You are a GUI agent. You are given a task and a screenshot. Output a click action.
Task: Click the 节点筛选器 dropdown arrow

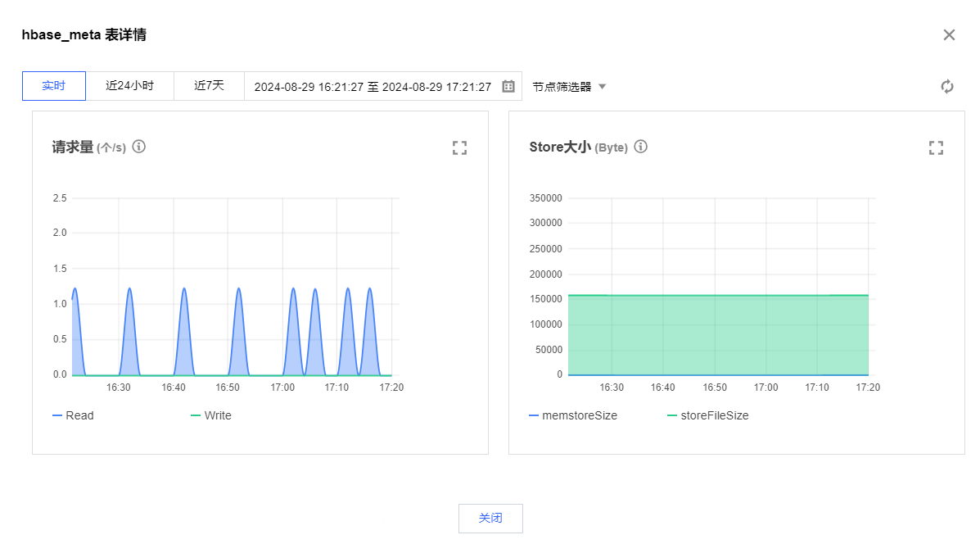point(603,86)
